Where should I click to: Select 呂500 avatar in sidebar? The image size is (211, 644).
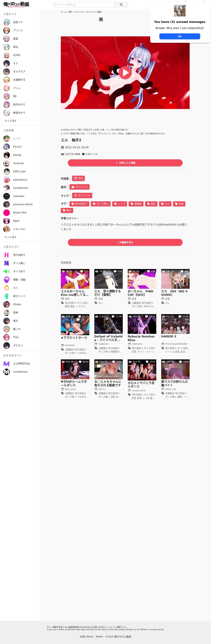[x=7, y=55]
